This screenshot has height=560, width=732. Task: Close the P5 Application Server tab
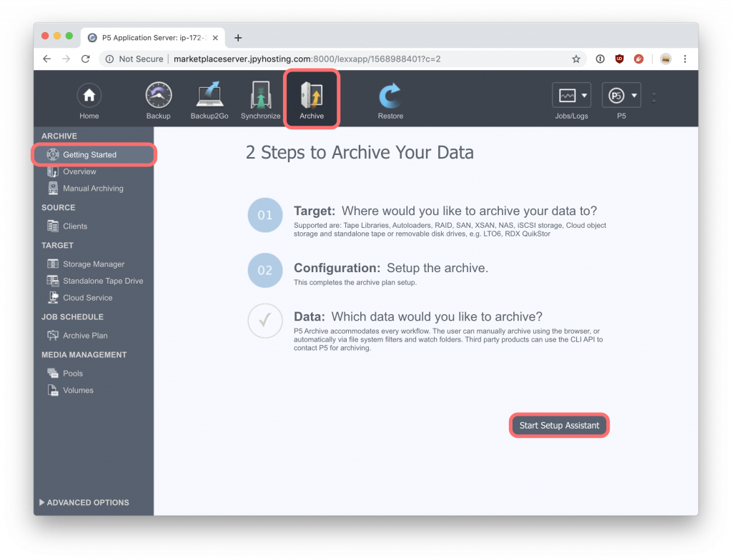tap(215, 38)
